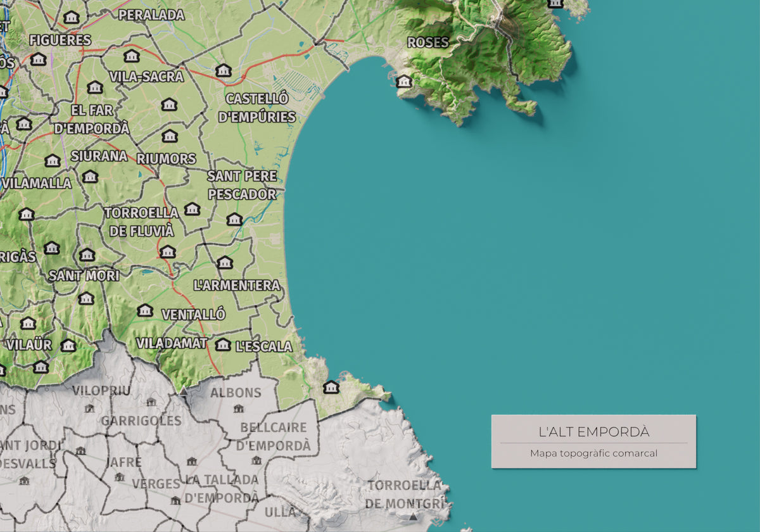Click the LA TALLADA D'EMPORDÀ label
760x532 pixels.
[x=222, y=489]
